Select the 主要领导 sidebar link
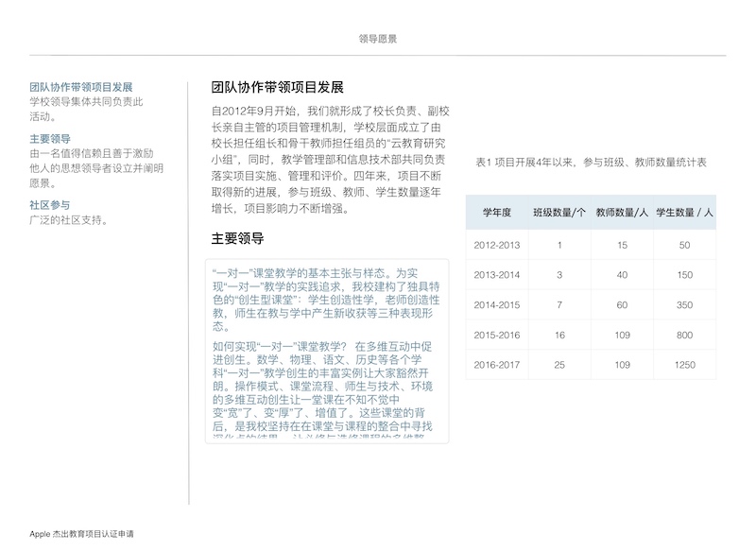 (50, 140)
